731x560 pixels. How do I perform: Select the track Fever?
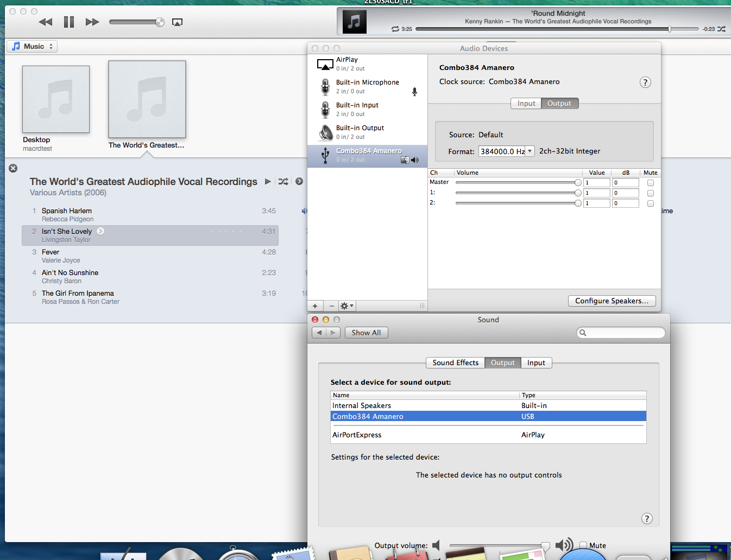point(150,256)
